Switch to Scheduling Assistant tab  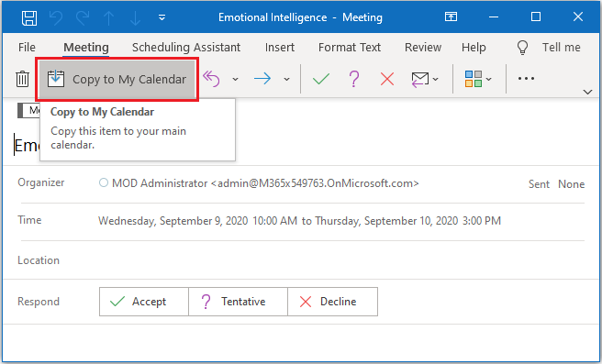[x=186, y=47]
